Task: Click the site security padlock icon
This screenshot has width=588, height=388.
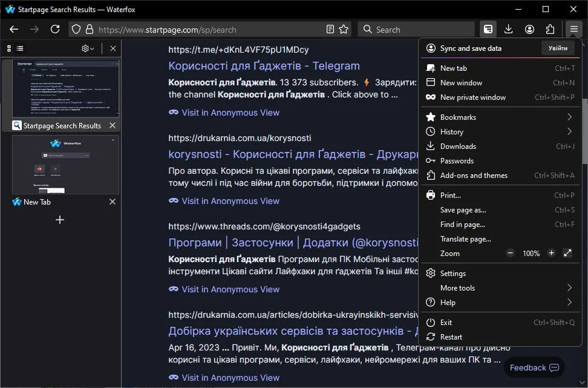Action: click(90, 29)
